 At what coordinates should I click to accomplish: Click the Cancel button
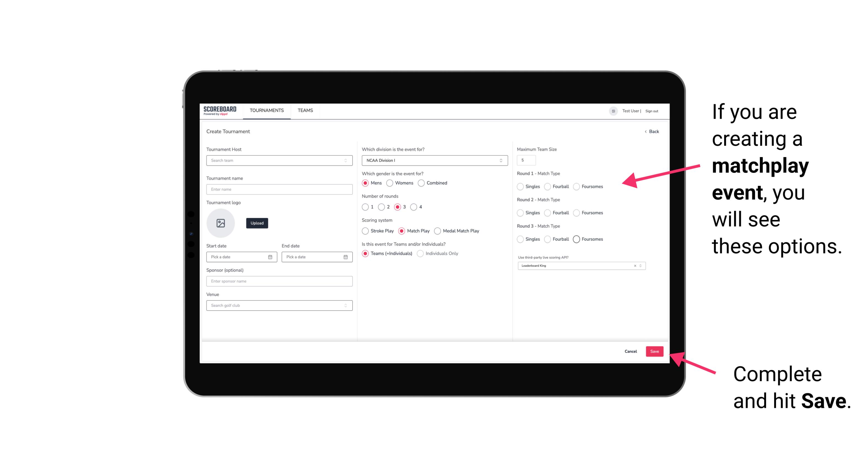630,351
